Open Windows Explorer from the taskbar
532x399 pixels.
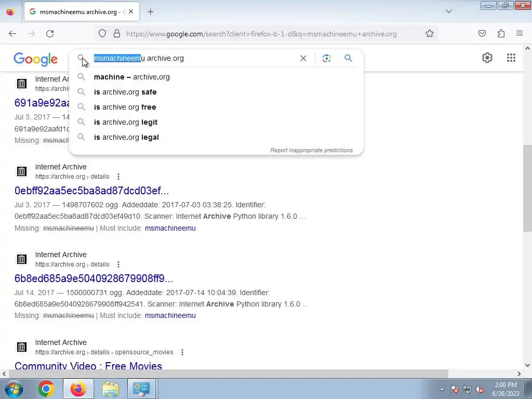[111, 389]
